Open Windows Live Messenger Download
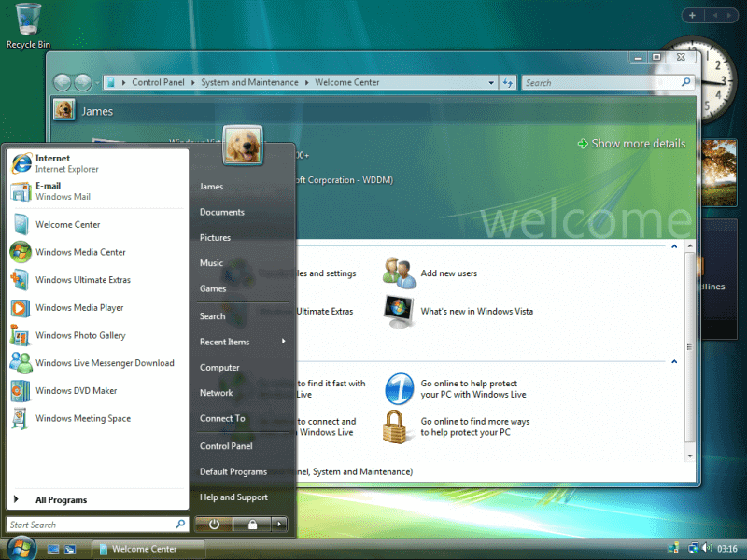Screen dimensions: 747x560 coord(98,363)
